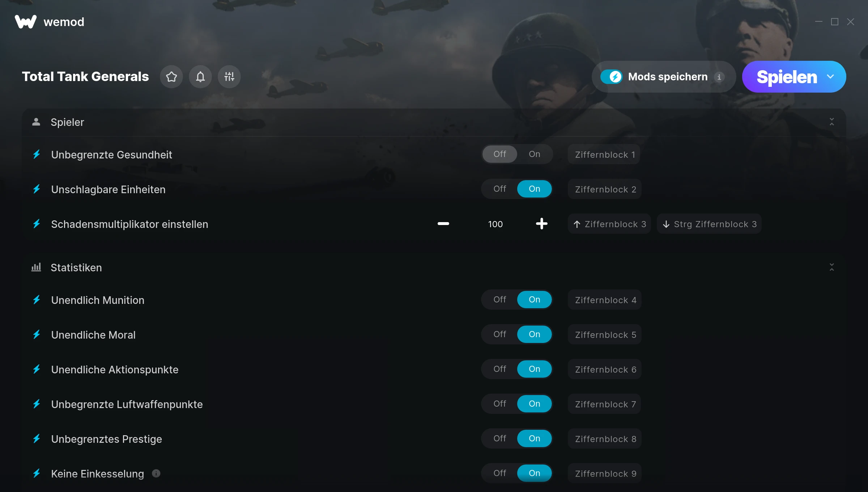Click lightning icon next to Unbegrenzte Gesundheit
The image size is (868, 492).
tap(37, 154)
